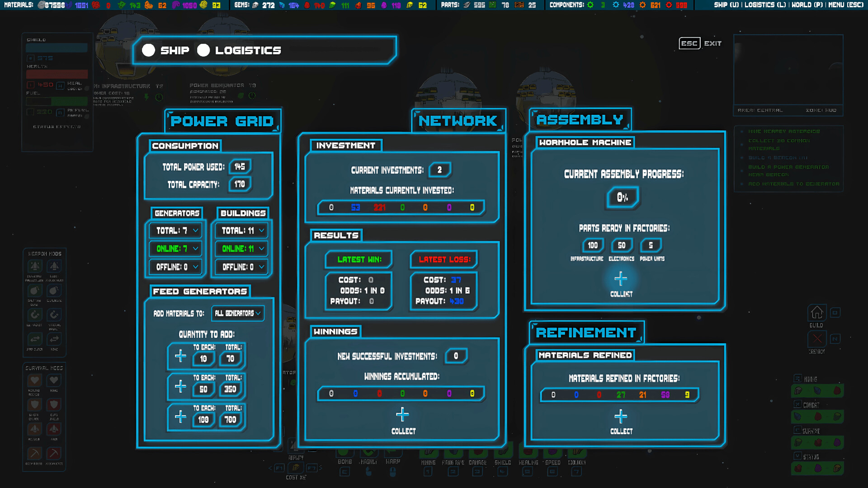Click the plus icon adding 10 to each generator
This screenshot has width=868, height=488.
[x=180, y=356]
